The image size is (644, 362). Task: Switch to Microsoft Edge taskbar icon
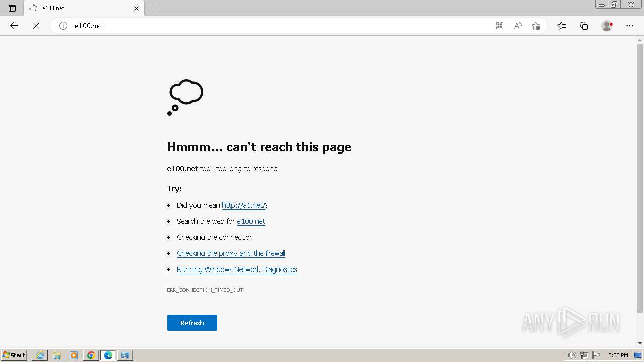click(x=108, y=355)
